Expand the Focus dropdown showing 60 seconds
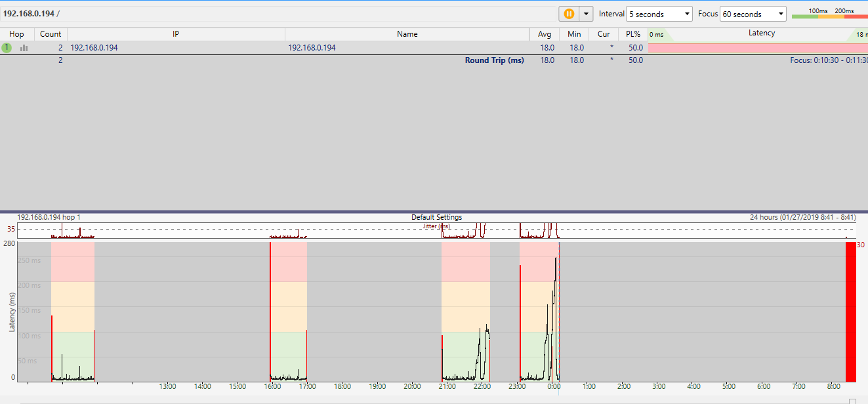Image resolution: width=868 pixels, height=404 pixels. point(753,14)
